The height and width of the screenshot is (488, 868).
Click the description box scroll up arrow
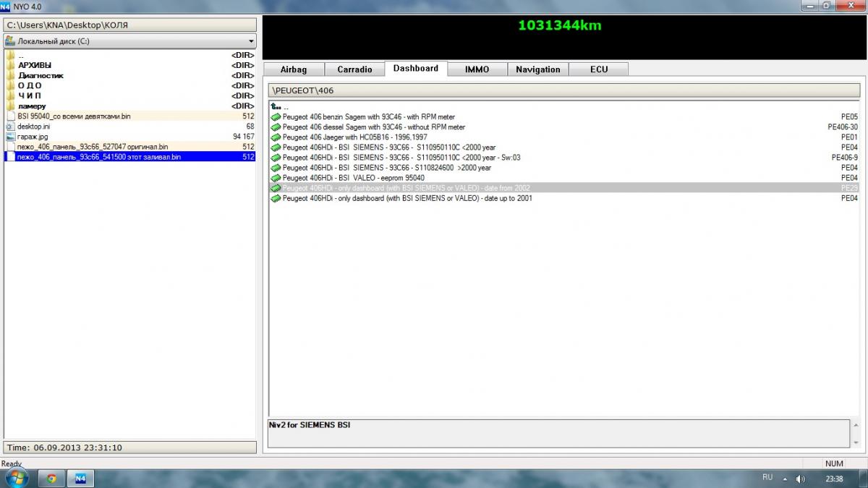click(x=857, y=424)
